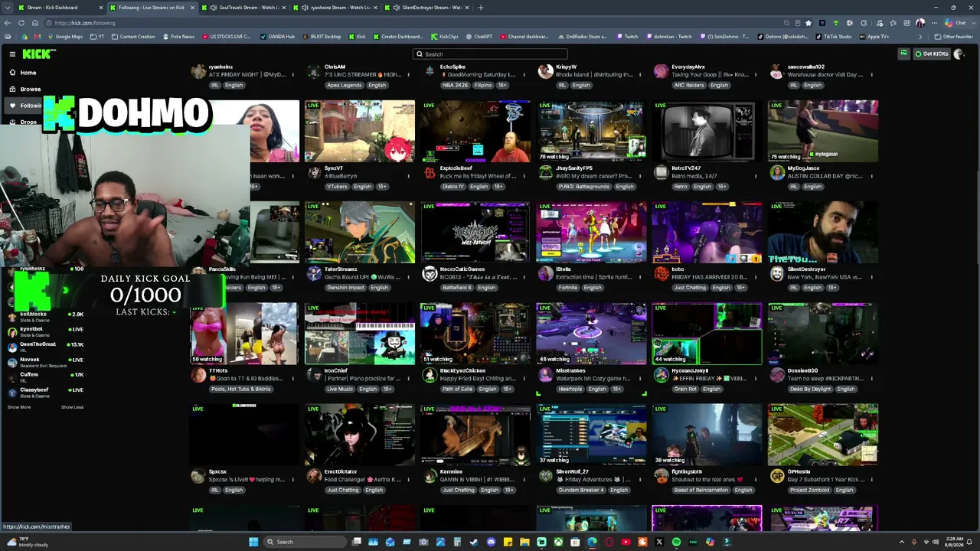Click the Apex Legends category tag
The height and width of the screenshot is (551, 980).
[x=344, y=85]
